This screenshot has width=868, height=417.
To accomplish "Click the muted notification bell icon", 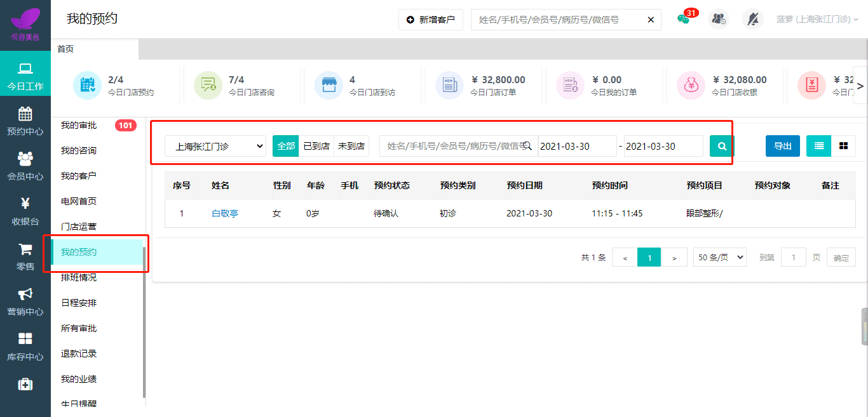I will pos(753,19).
